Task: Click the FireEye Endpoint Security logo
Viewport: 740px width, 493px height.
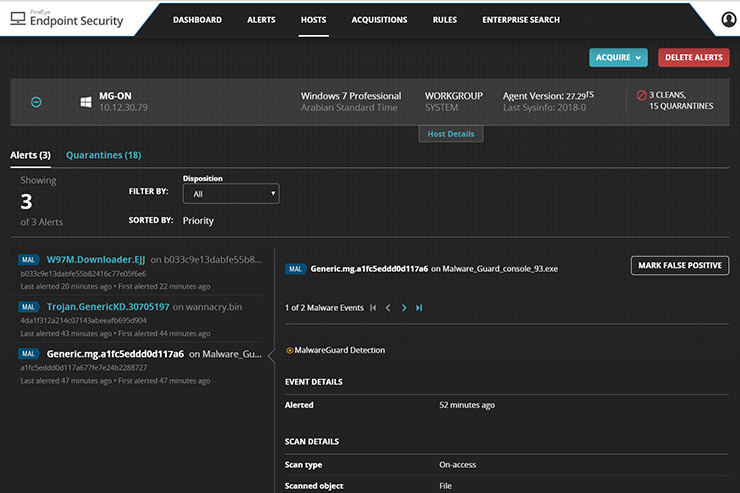Action: click(x=67, y=18)
